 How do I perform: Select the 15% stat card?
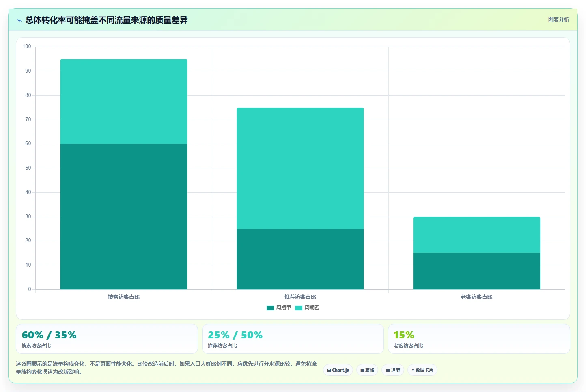point(479,339)
